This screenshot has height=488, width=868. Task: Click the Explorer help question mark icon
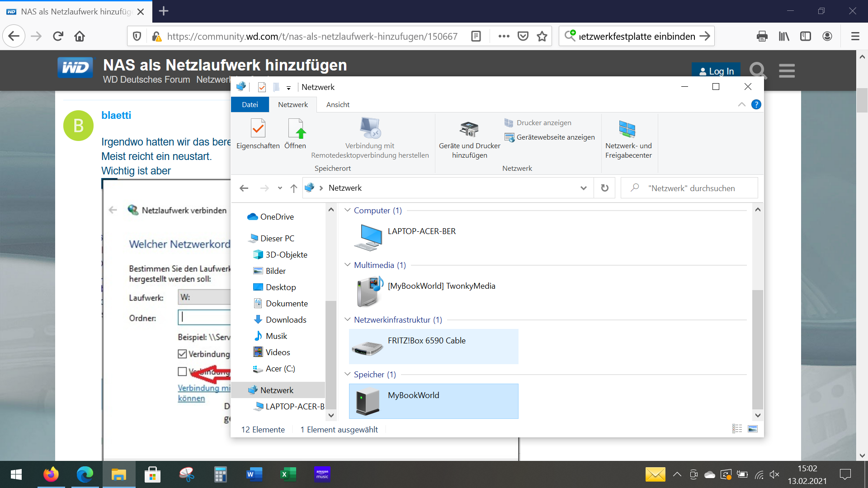pos(756,105)
